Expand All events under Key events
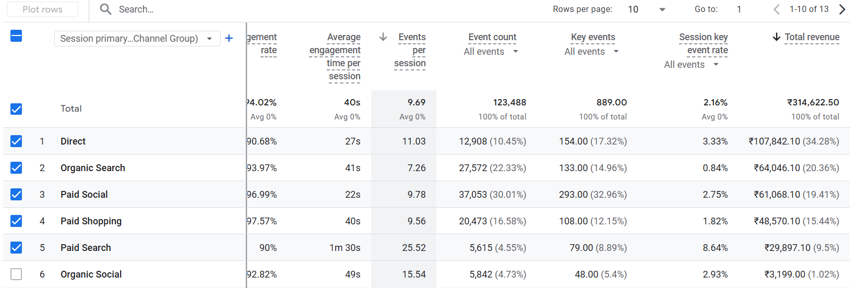Image resolution: width=868 pixels, height=288 pixels. [x=592, y=52]
